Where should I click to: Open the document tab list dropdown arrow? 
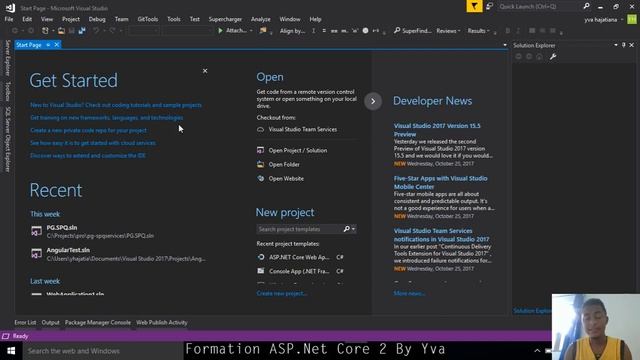click(505, 45)
